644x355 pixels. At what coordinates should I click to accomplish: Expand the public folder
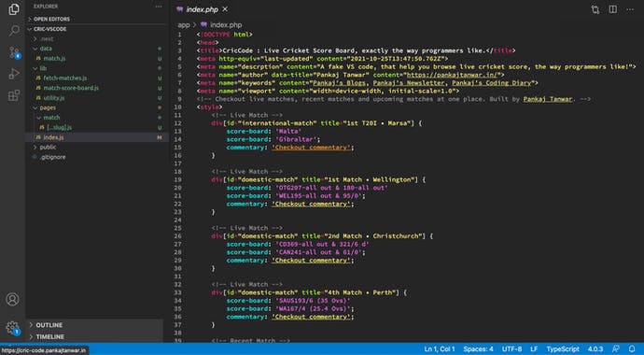[x=97, y=147]
